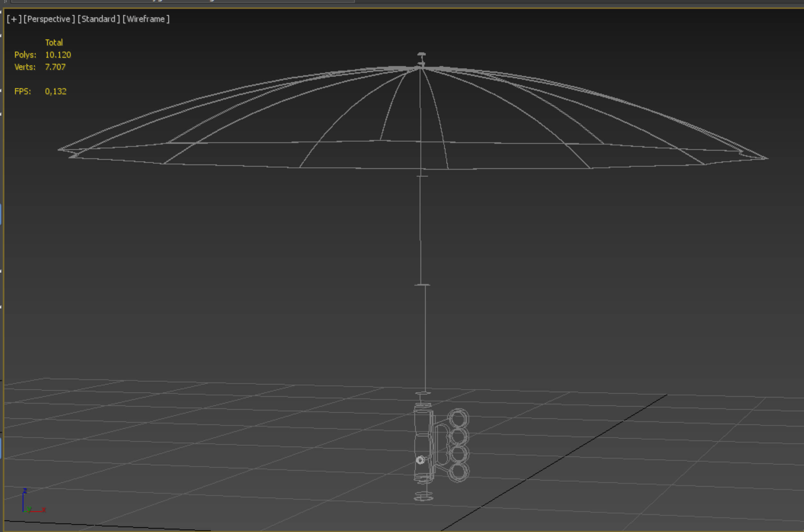Click the left canopy edge tip
804x532 pixels.
coord(60,150)
